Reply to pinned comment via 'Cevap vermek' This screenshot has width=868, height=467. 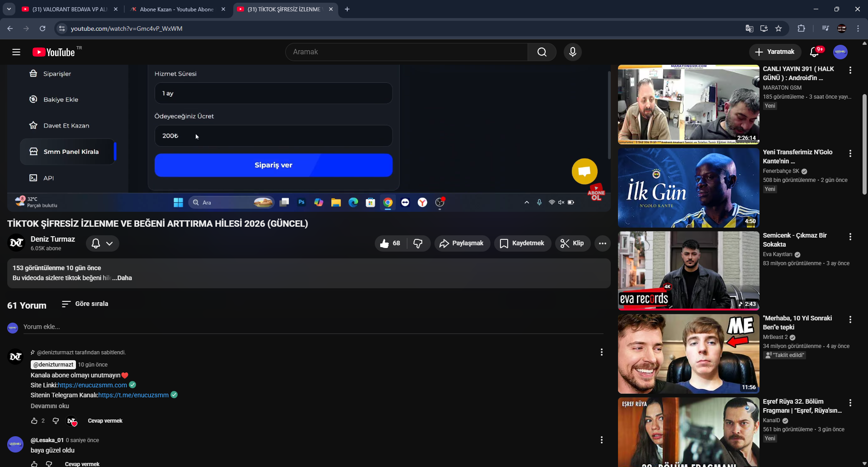(105, 421)
